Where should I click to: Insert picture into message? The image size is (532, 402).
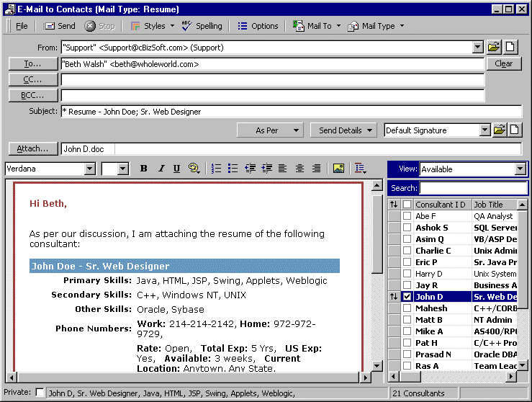pyautogui.click(x=338, y=169)
